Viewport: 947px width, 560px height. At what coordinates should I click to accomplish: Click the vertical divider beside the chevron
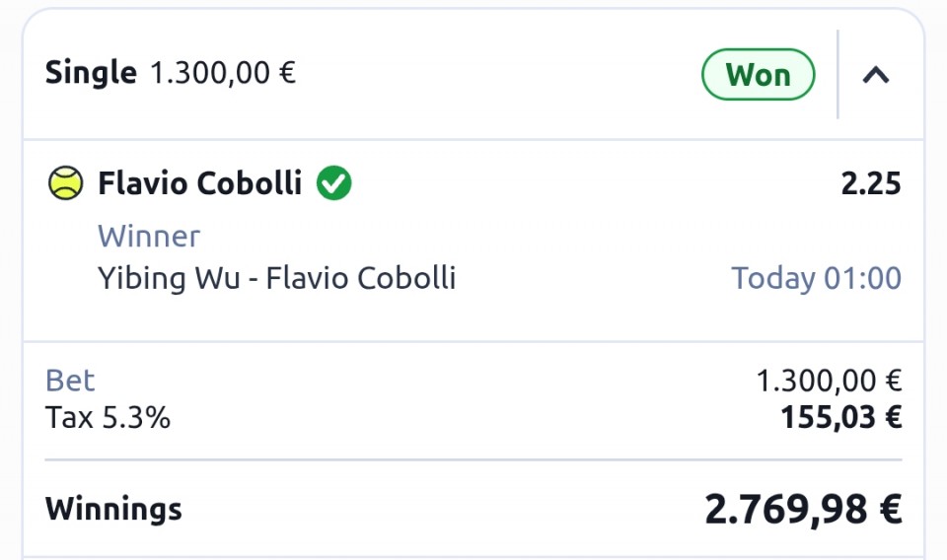838,75
